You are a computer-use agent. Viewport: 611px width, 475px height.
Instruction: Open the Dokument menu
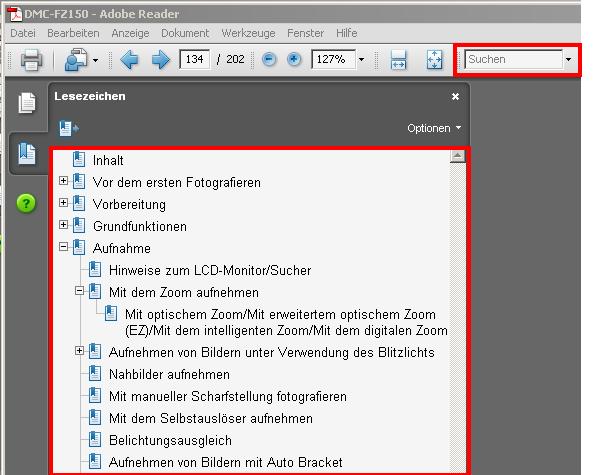185,33
